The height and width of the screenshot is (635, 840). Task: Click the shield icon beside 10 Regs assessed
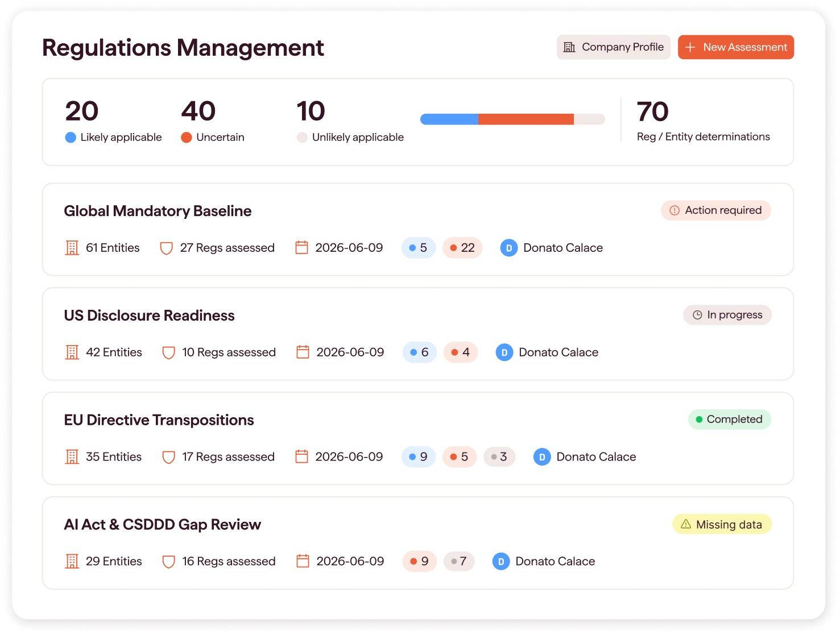pyautogui.click(x=168, y=352)
